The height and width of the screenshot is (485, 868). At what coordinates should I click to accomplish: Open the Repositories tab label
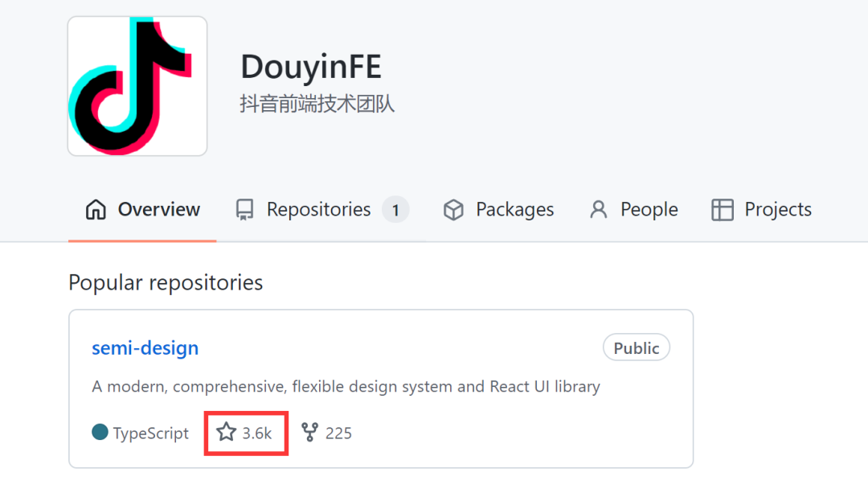[x=318, y=210]
